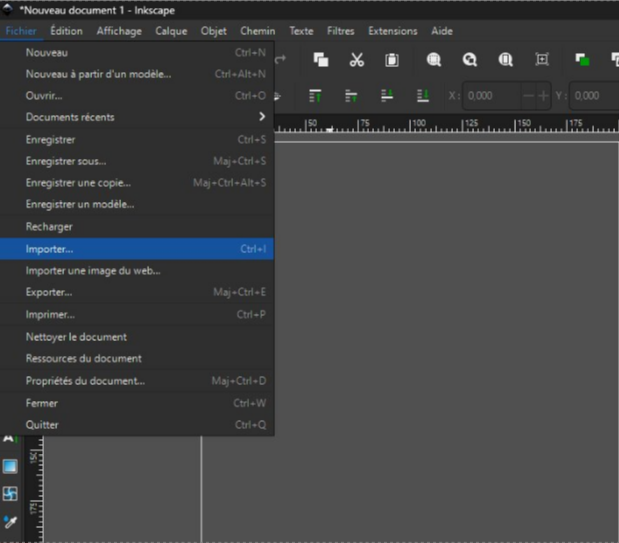619x543 pixels.
Task: Open the Affichage menu
Action: [x=119, y=31]
